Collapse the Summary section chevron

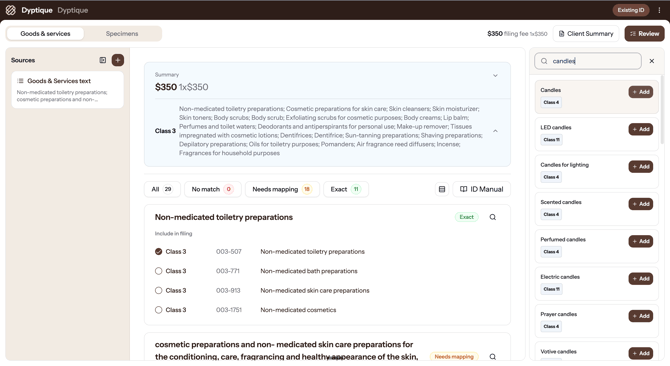pyautogui.click(x=495, y=76)
